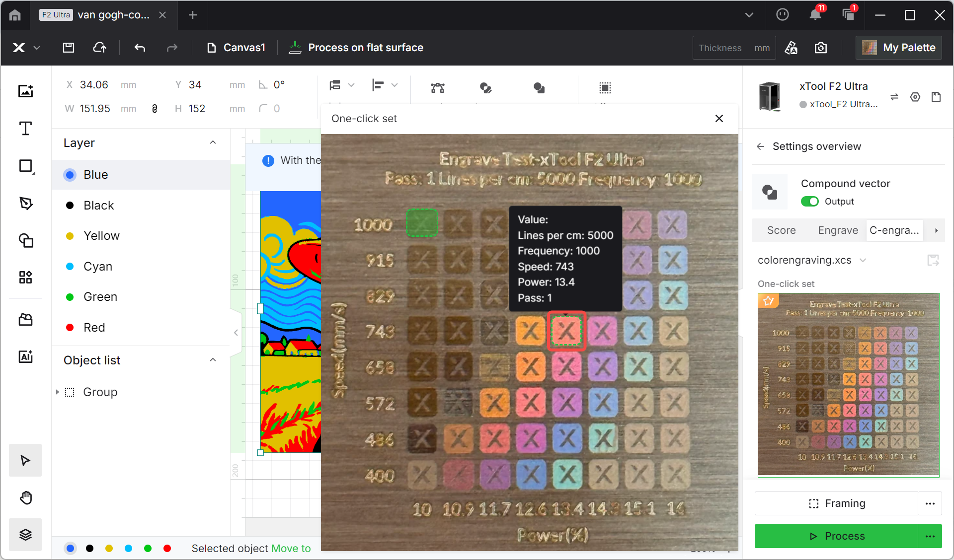
Task: Click the combine shapes icon
Action: coord(485,88)
